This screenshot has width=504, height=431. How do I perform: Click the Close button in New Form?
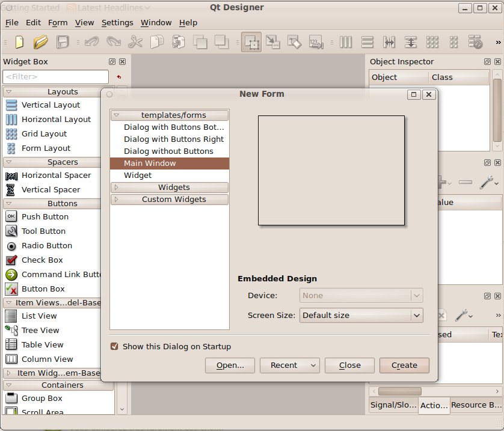coord(349,365)
